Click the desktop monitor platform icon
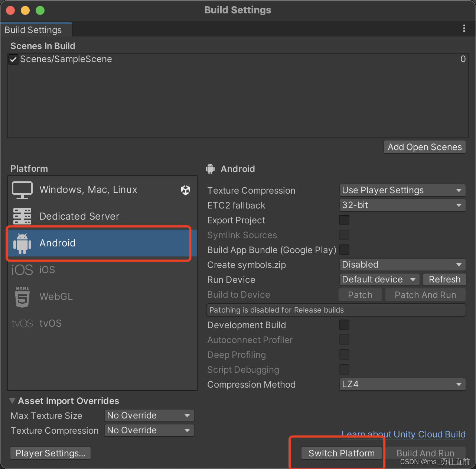Viewport: 476px width, 469px height. coord(22,190)
